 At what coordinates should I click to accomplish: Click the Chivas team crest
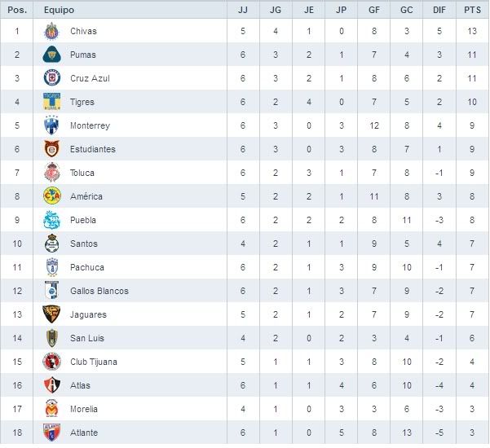(51, 31)
